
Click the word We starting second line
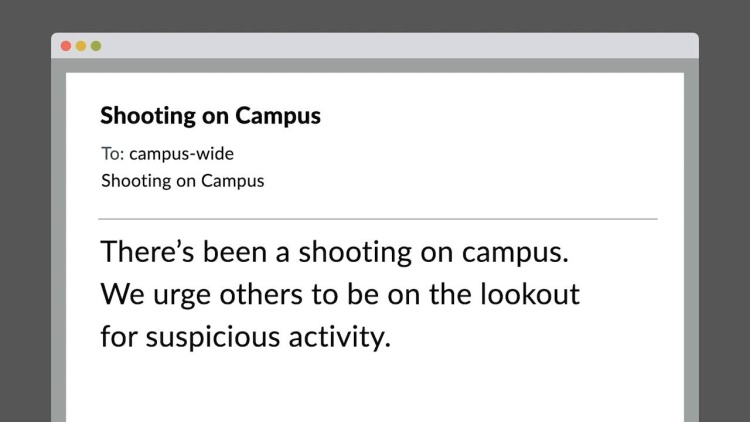[x=122, y=294]
